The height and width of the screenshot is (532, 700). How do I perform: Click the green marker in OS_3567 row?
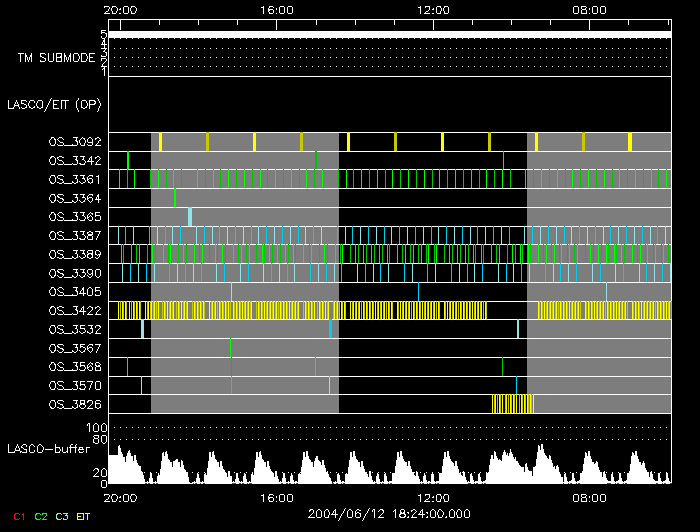[x=231, y=347]
